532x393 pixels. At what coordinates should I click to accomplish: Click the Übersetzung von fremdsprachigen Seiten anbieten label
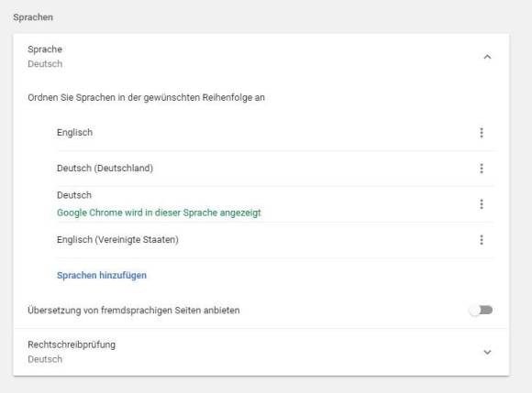[x=134, y=311]
